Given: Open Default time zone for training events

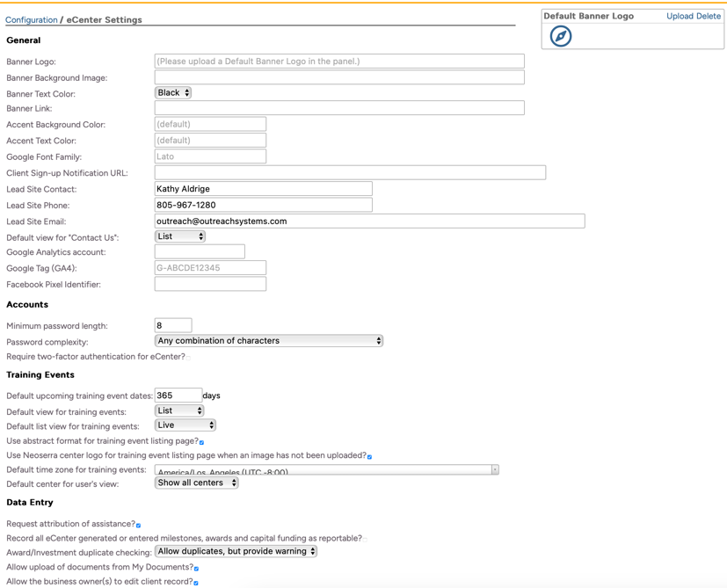Looking at the screenshot, I should 326,470.
